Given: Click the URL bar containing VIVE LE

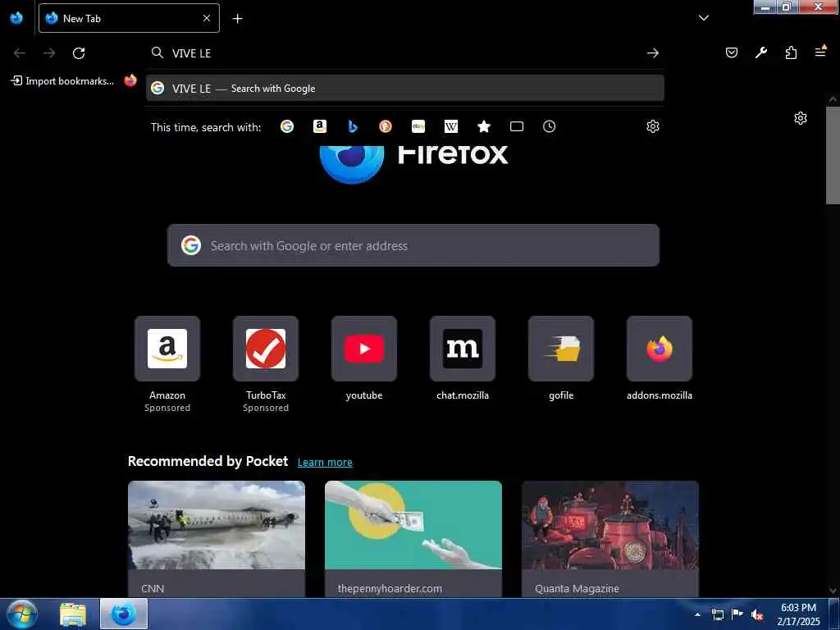Looking at the screenshot, I should (404, 53).
